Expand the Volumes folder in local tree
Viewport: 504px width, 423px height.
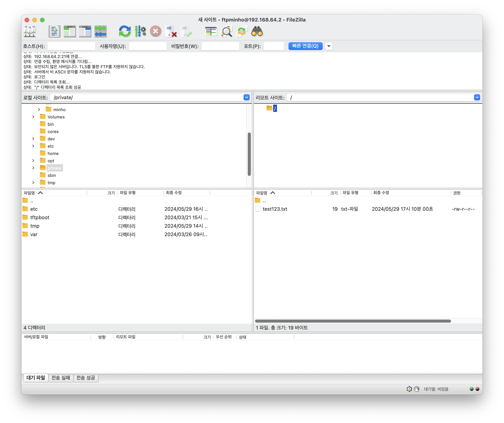[x=33, y=117]
